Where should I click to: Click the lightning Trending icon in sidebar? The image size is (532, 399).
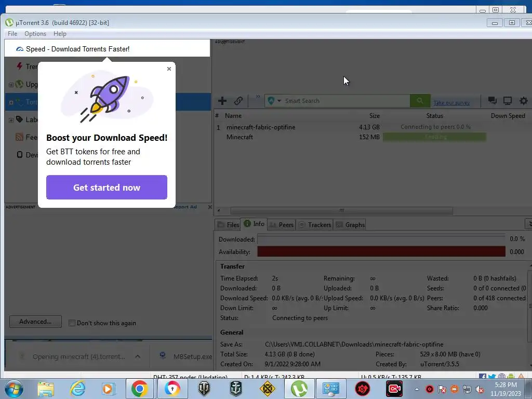click(20, 66)
